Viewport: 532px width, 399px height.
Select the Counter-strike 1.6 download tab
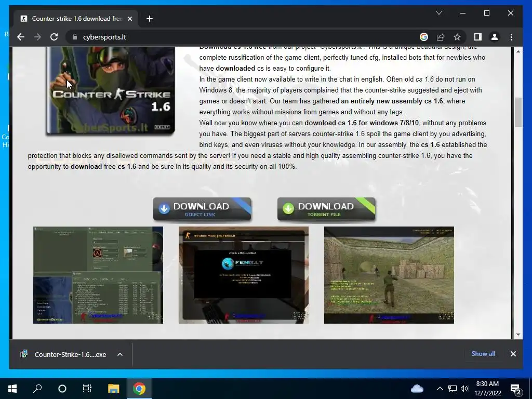76,19
